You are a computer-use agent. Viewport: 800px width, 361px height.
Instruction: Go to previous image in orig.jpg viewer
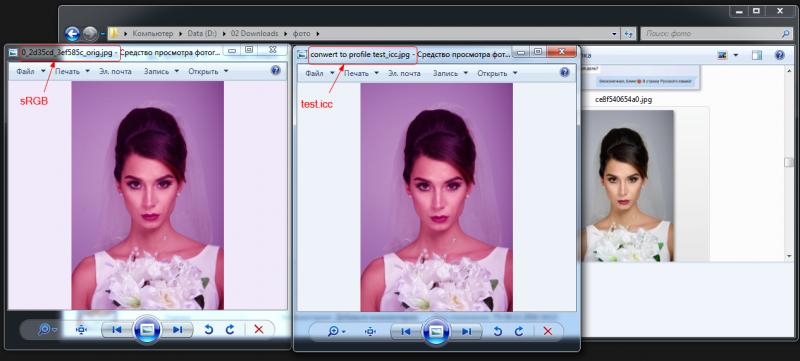coord(117,330)
